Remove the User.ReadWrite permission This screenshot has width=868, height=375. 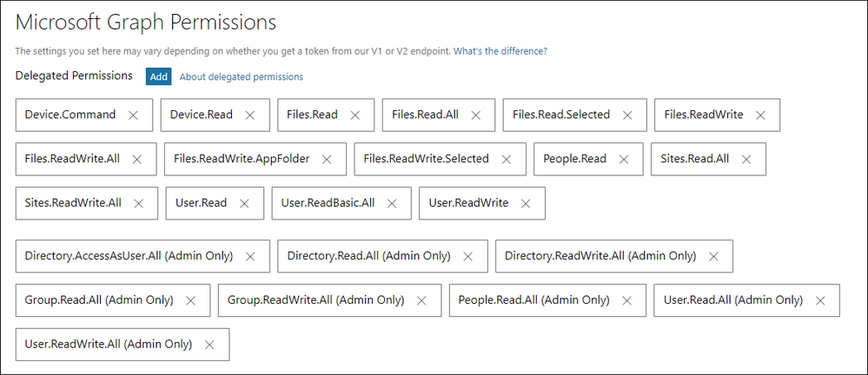tap(526, 204)
